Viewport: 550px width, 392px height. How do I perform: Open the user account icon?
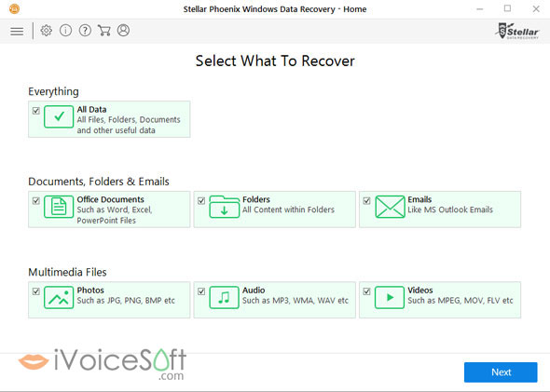(x=123, y=31)
